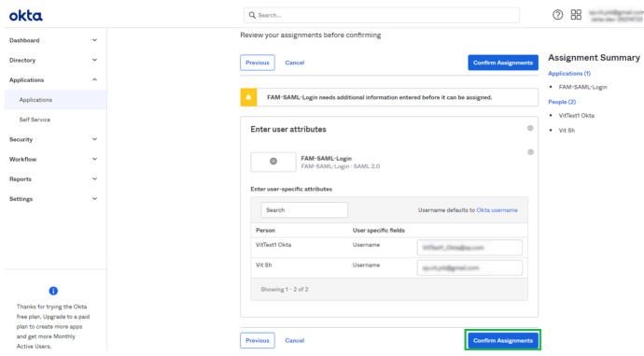Click the blue info icon in sidebar
This screenshot has height=356, width=644.
(53, 291)
